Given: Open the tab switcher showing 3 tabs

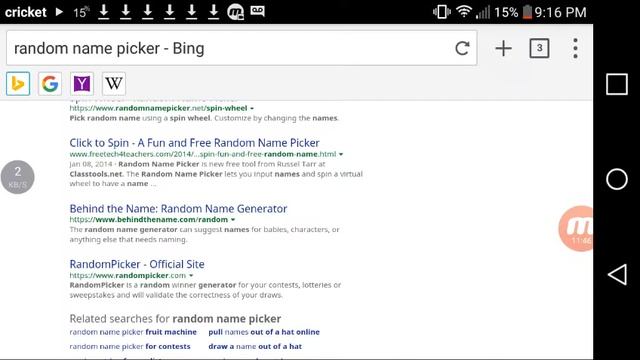Looking at the screenshot, I should [539, 48].
